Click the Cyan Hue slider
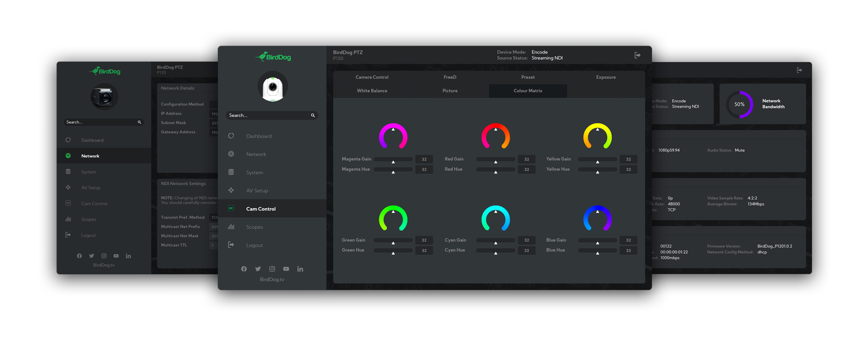 click(496, 251)
